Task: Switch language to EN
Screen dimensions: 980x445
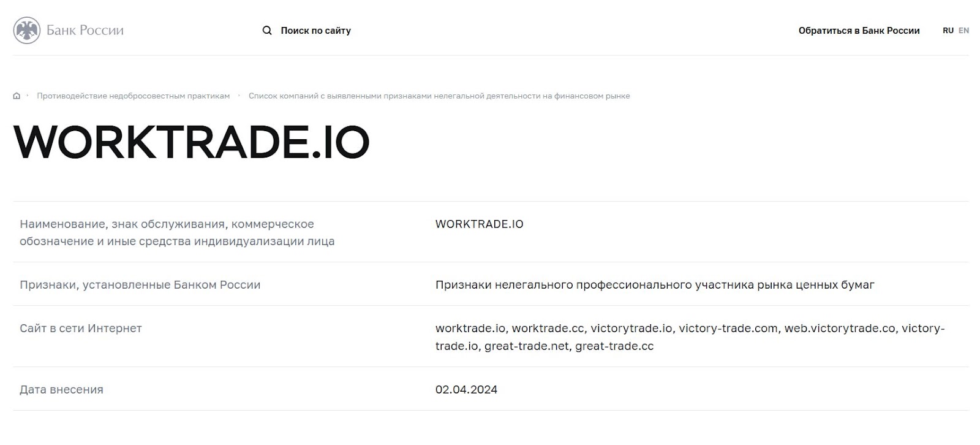Action: click(963, 31)
